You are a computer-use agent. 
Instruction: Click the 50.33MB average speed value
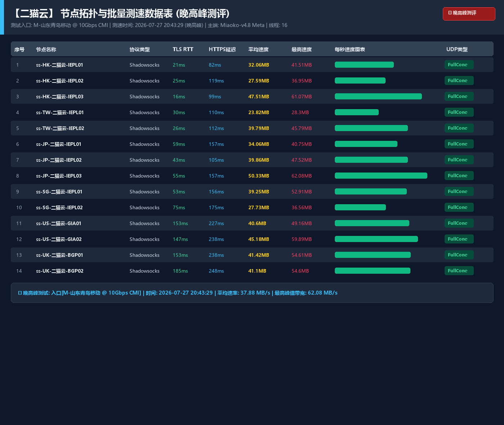(x=259, y=176)
